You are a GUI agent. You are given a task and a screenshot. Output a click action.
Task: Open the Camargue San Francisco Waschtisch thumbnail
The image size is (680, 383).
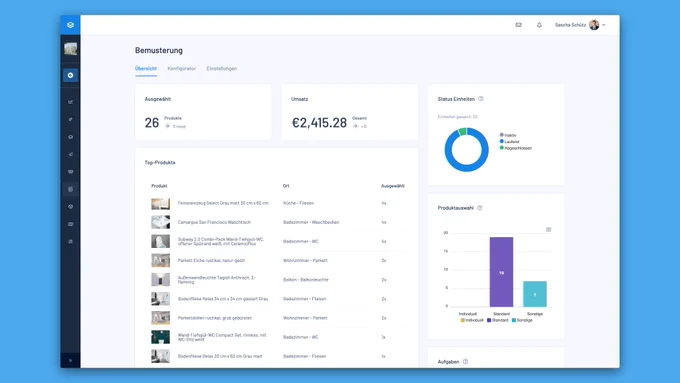click(160, 222)
